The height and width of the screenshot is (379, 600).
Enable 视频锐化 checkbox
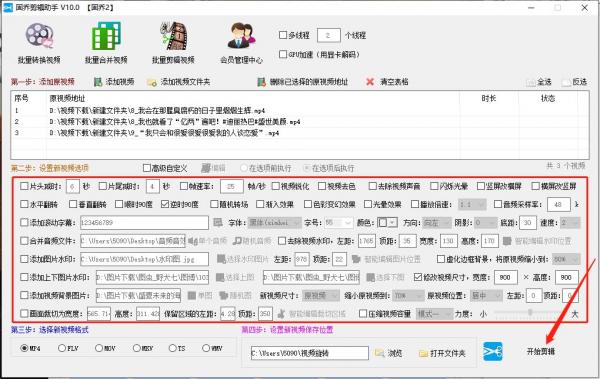coord(276,186)
